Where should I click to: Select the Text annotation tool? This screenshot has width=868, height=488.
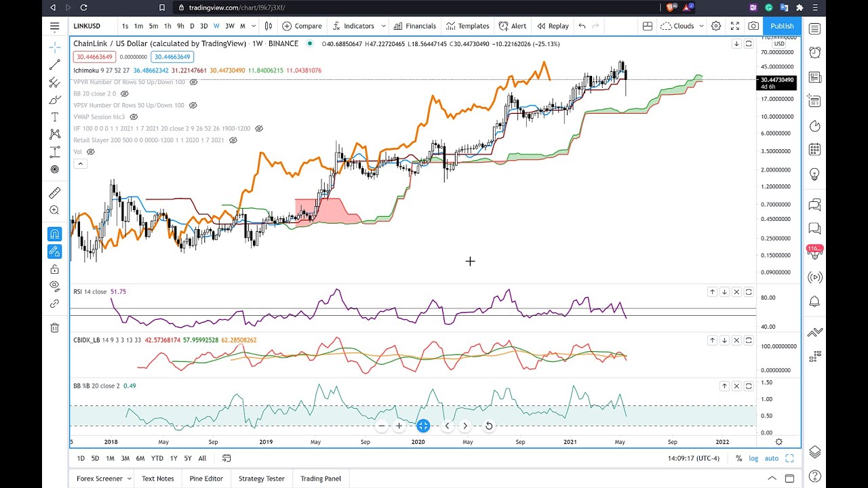point(55,117)
